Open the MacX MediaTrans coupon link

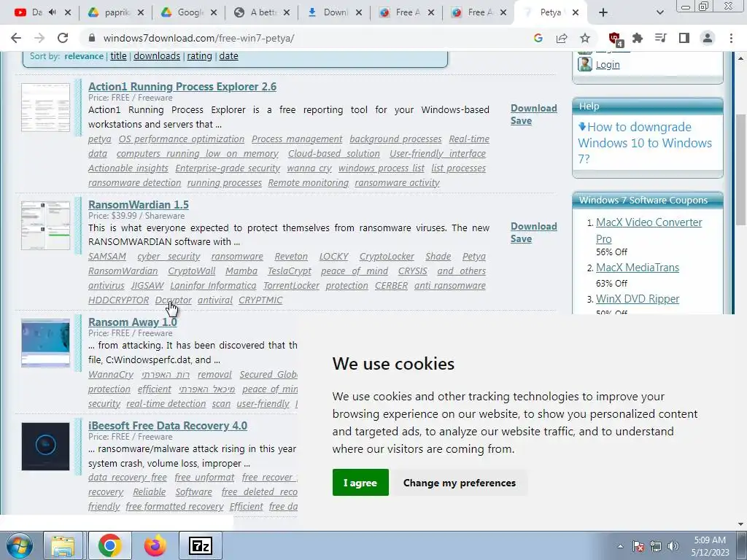click(x=638, y=268)
